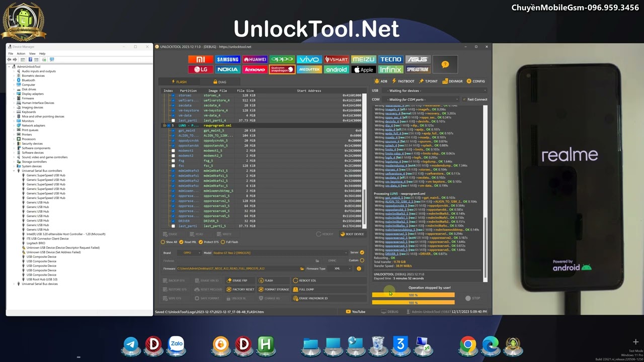Select the Samsung brand tile
644x362 pixels.
point(227,59)
